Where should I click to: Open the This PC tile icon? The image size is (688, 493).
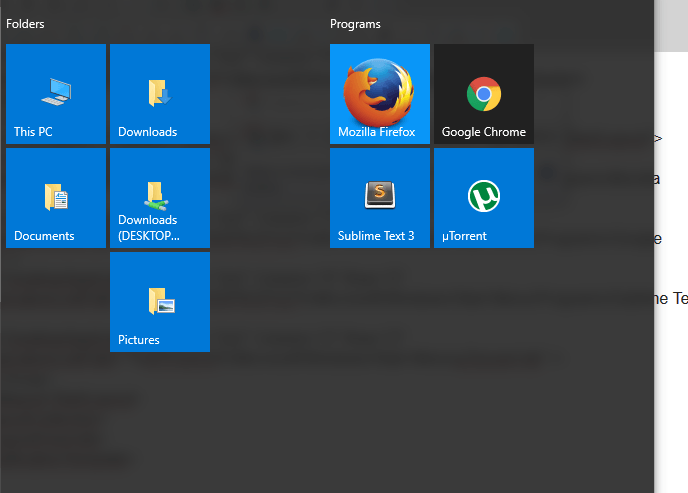(56, 93)
